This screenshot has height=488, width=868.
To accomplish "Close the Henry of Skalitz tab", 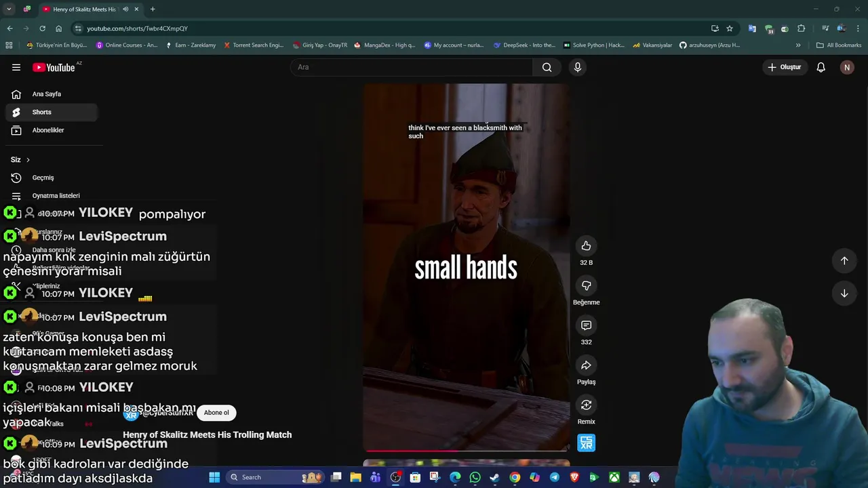I will [x=136, y=9].
